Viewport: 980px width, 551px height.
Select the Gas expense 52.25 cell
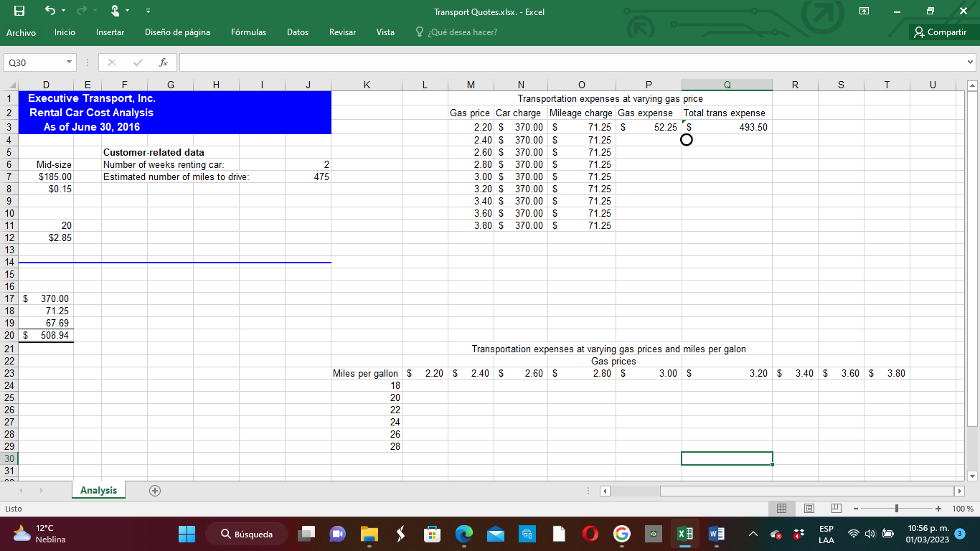click(x=649, y=127)
